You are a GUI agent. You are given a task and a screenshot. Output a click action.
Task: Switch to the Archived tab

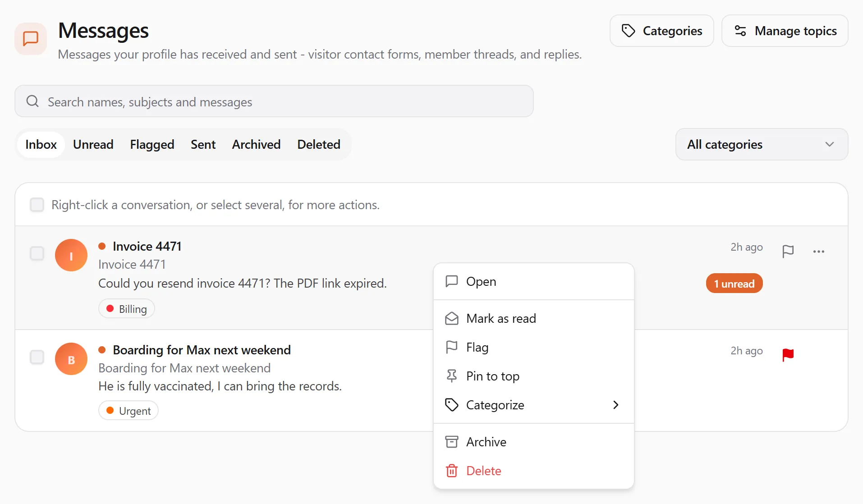click(x=256, y=144)
